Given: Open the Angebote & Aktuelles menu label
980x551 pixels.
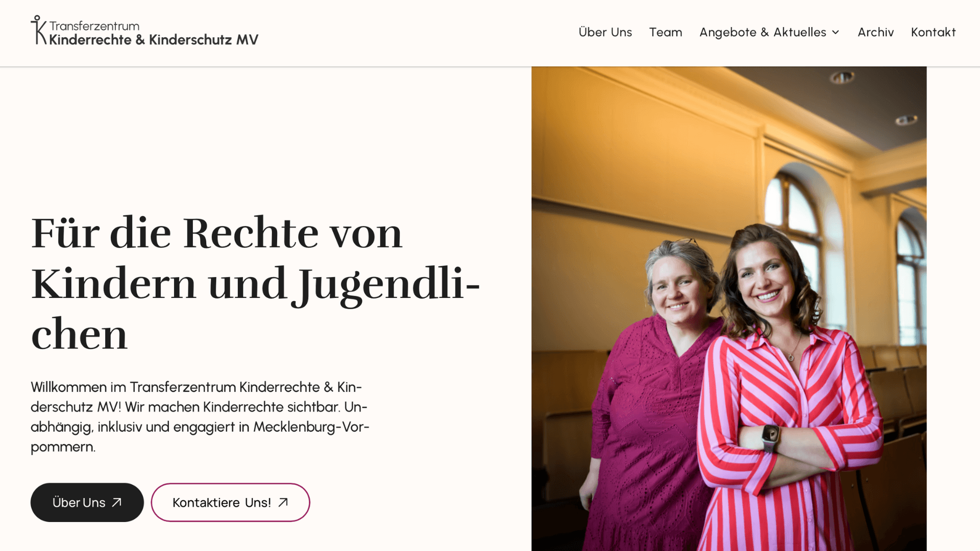Looking at the screenshot, I should 763,32.
